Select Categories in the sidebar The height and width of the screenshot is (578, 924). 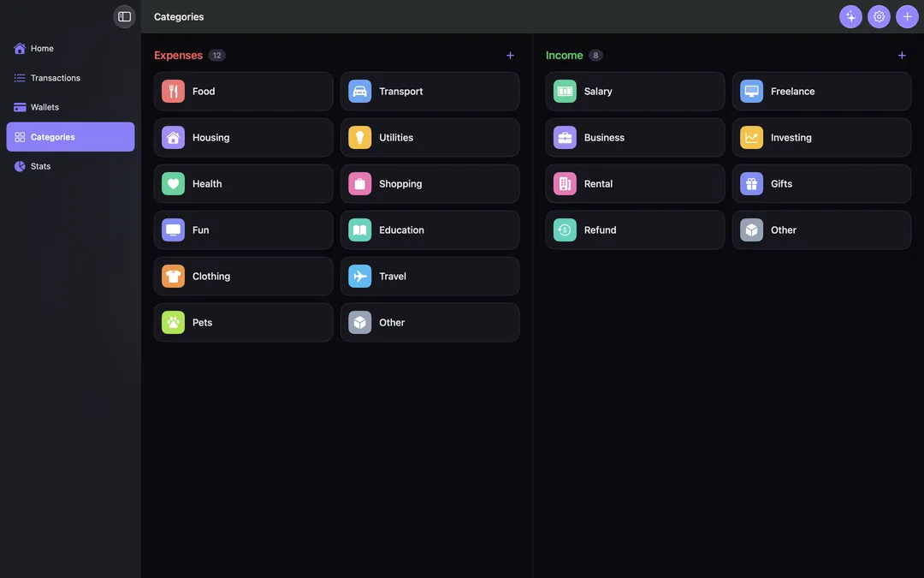(x=70, y=137)
